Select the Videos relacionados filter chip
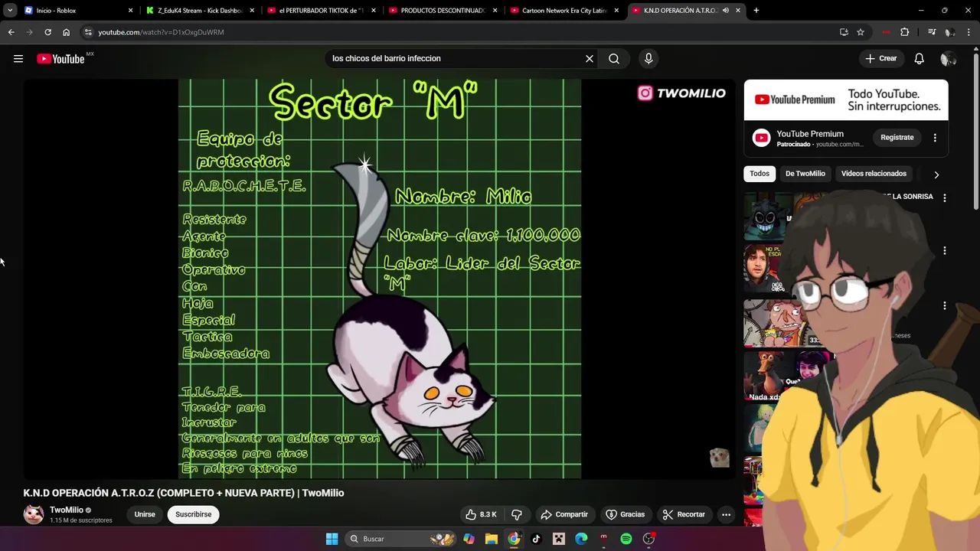This screenshot has width=980, height=551. [874, 174]
